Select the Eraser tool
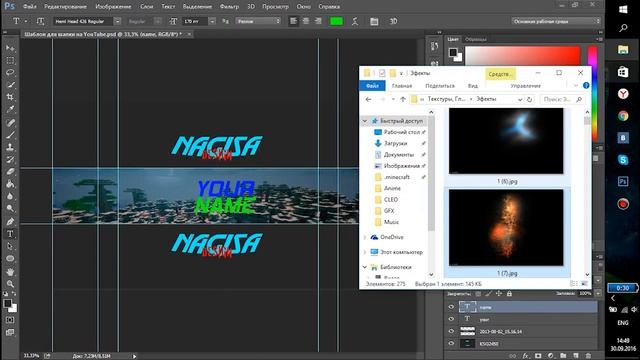The height and width of the screenshot is (360, 640). (10, 171)
